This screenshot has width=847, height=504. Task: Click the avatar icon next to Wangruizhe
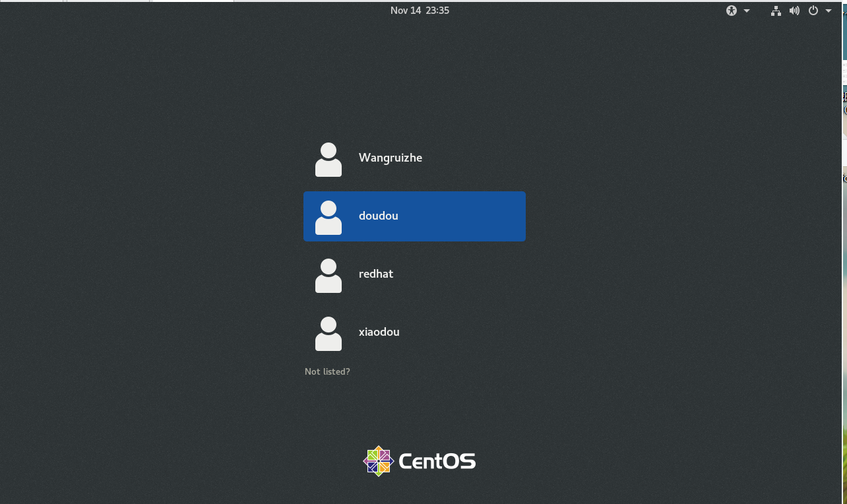click(x=329, y=160)
